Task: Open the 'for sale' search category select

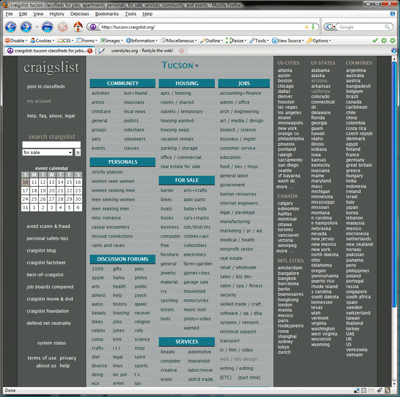Action: pos(47,152)
